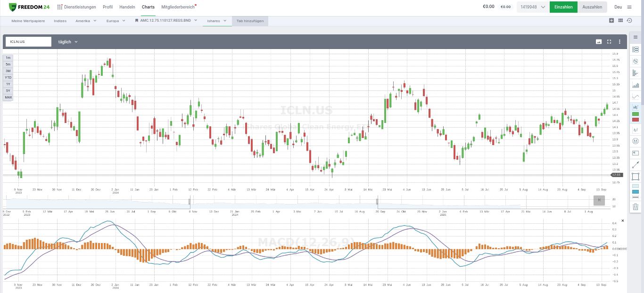The width and height of the screenshot is (644, 293).
Task: Click the add-chart plus icon
Action: click(611, 20)
